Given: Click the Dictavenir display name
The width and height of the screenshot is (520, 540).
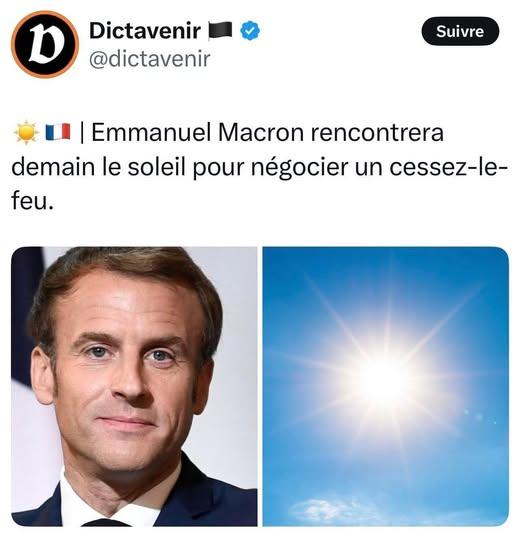Looking at the screenshot, I should click(x=145, y=31).
